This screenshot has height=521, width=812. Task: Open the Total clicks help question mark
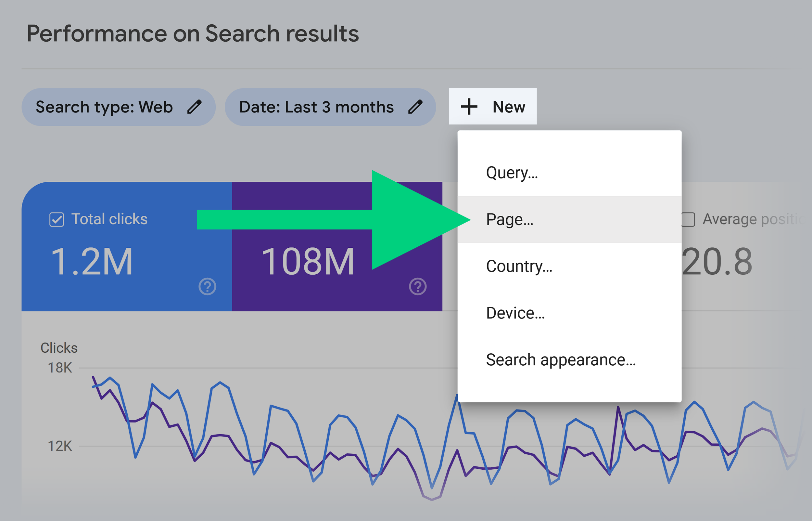207,287
